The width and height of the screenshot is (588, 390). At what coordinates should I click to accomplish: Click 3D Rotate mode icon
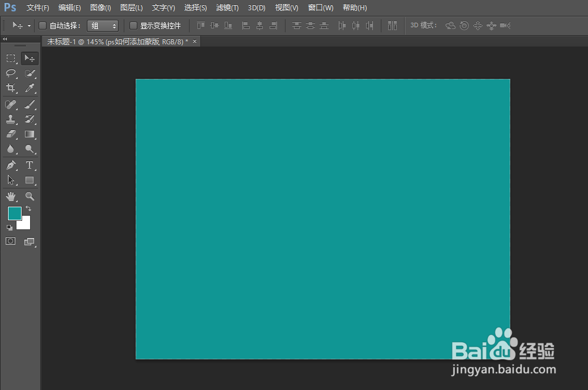[x=451, y=26]
